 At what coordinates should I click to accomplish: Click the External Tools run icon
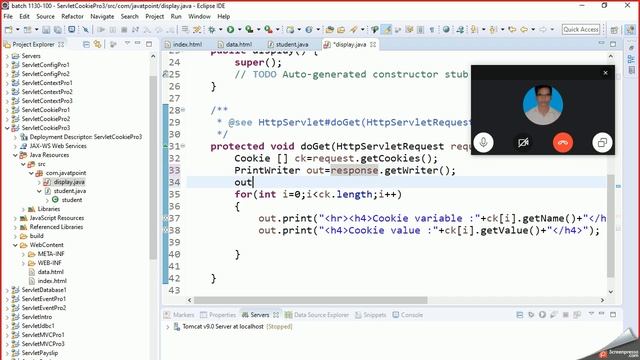(x=268, y=29)
